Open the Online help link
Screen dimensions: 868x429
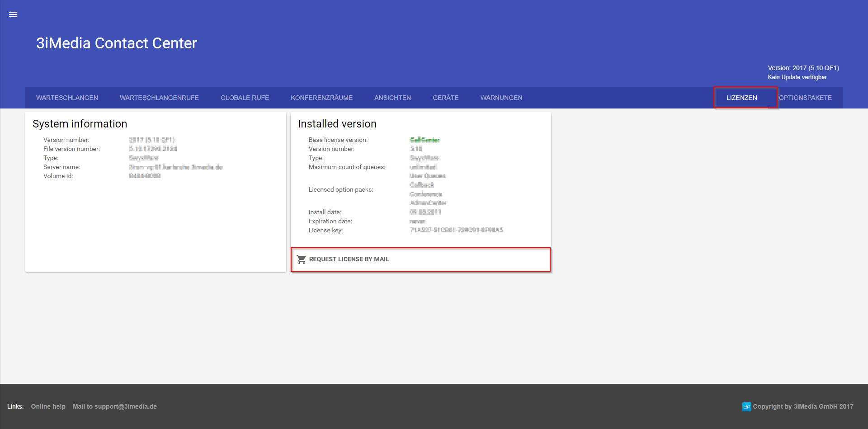coord(48,406)
